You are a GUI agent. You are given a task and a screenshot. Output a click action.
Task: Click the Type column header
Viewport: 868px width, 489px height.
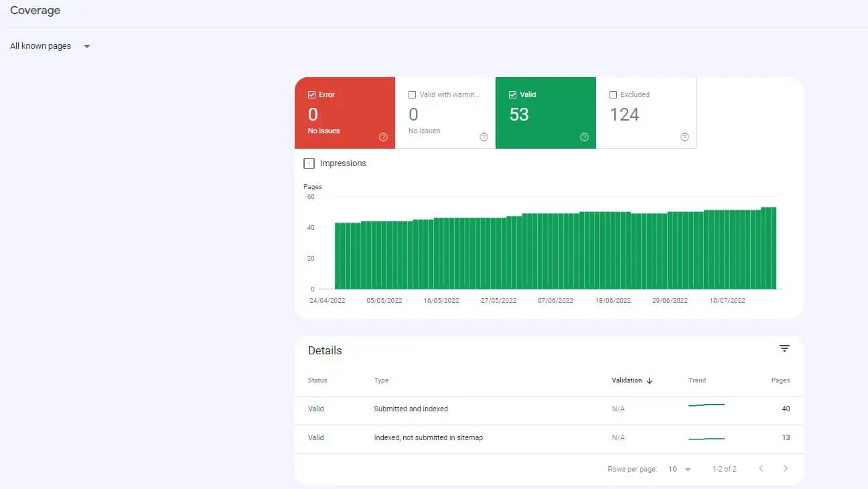pos(381,380)
